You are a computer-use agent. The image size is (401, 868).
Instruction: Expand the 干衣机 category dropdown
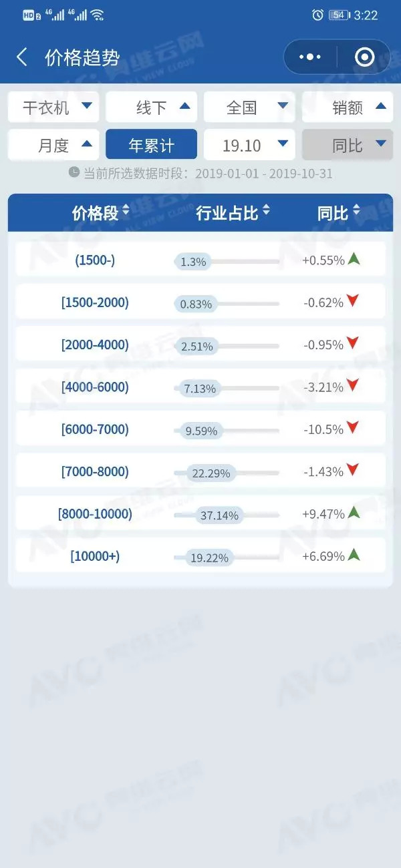point(53,107)
